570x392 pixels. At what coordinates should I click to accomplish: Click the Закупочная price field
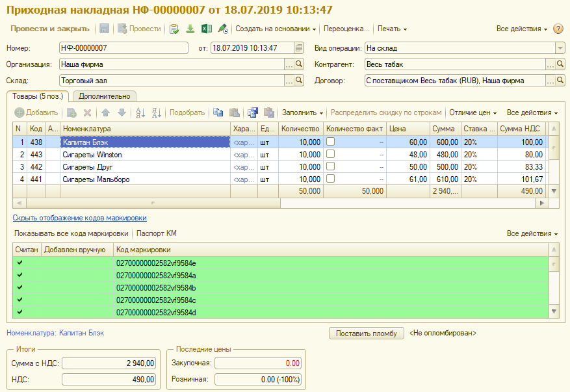tap(258, 363)
